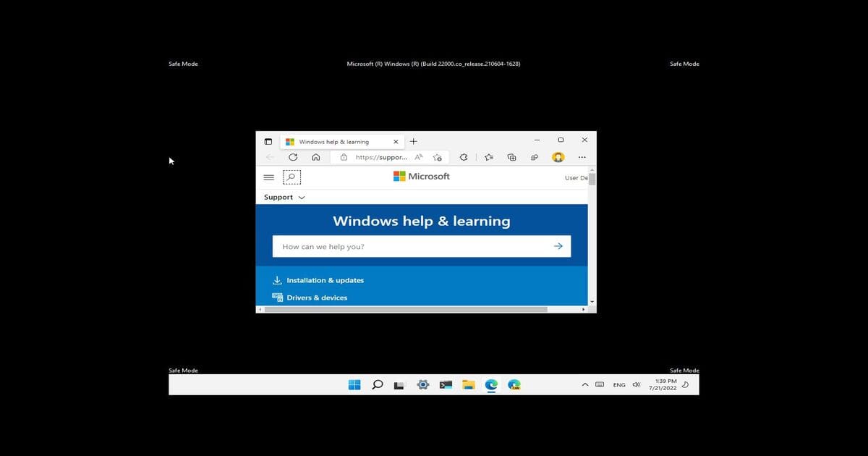The height and width of the screenshot is (456, 868).
Task: Reload the current page
Action: 292,157
